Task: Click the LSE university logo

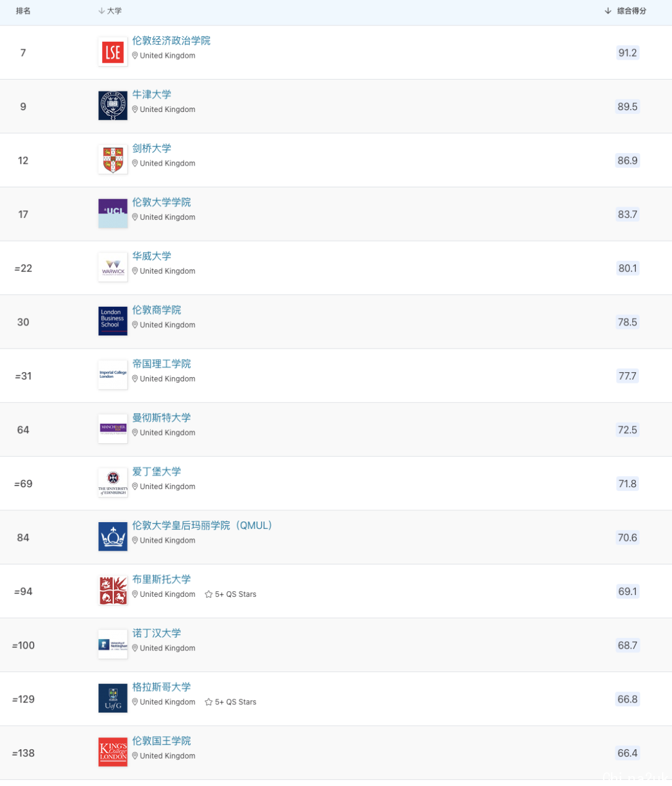Action: [113, 52]
